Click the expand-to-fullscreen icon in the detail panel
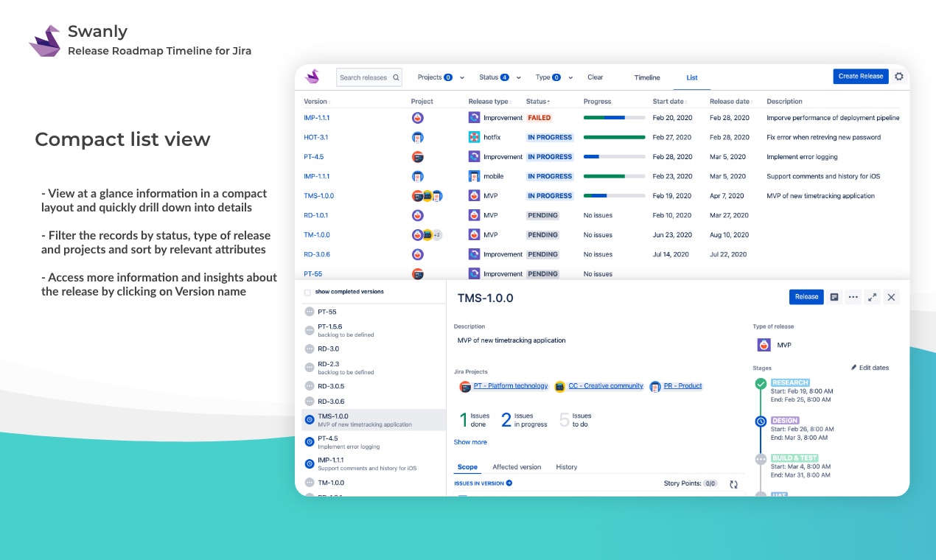936x560 pixels. coord(873,297)
